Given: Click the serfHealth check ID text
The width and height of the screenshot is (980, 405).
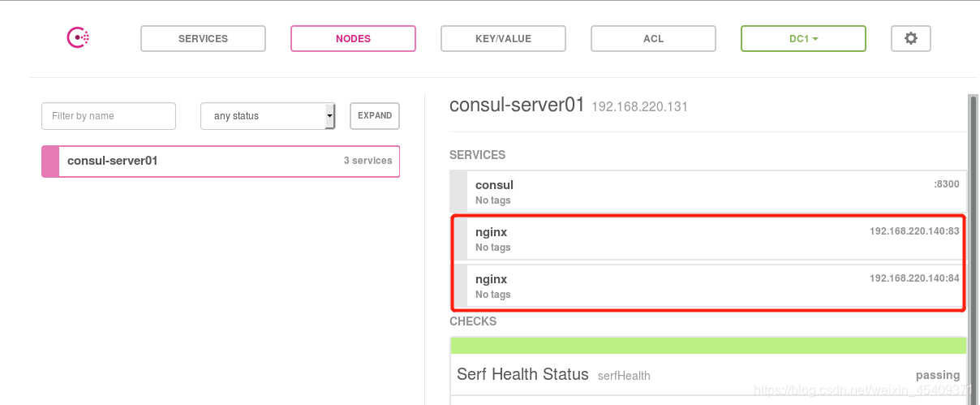Looking at the screenshot, I should [624, 376].
